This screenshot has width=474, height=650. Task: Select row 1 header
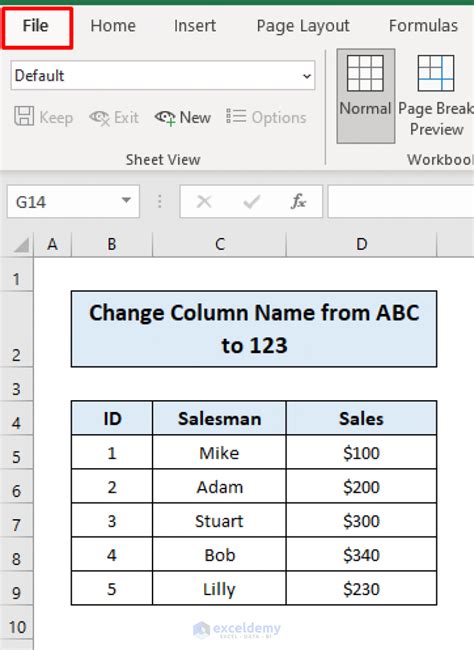pyautogui.click(x=16, y=274)
